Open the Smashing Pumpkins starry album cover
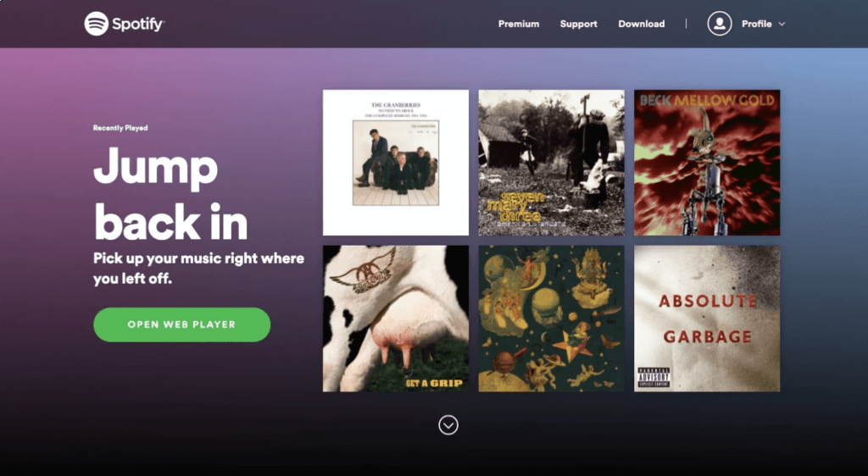 (551, 318)
